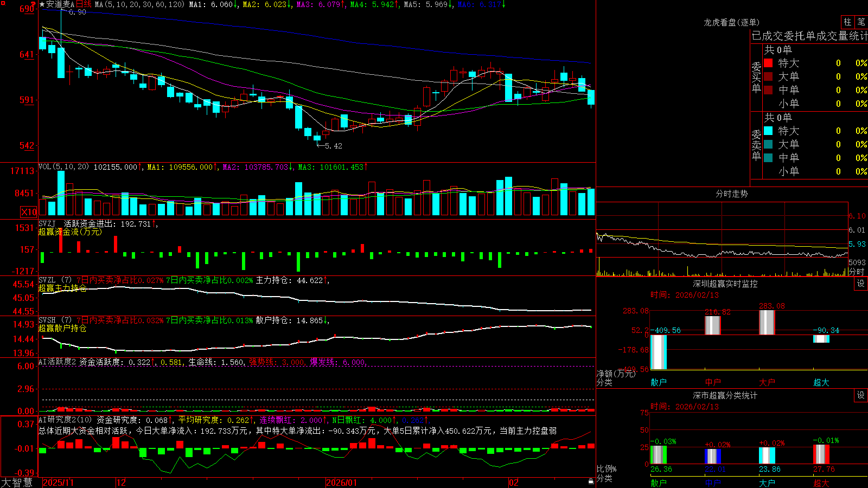Click the teal 中单 sell-order swatch
The height and width of the screenshot is (488, 868).
click(x=768, y=158)
